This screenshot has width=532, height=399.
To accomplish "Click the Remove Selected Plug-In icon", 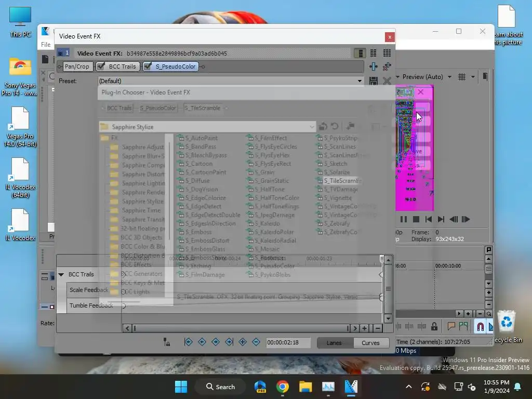I will tap(387, 66).
